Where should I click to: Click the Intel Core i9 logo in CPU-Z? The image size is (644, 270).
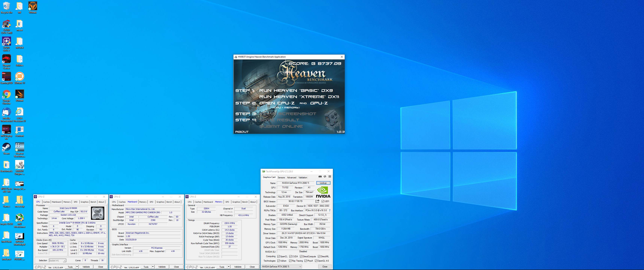coord(98,213)
